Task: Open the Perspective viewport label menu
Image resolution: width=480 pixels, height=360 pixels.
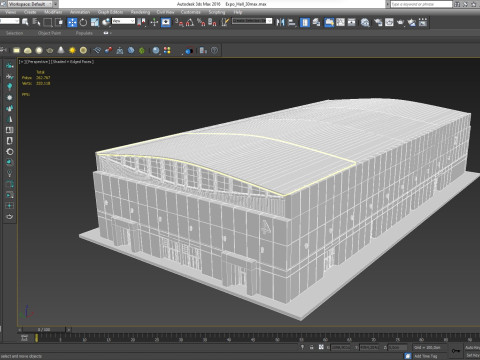Action: pos(38,62)
